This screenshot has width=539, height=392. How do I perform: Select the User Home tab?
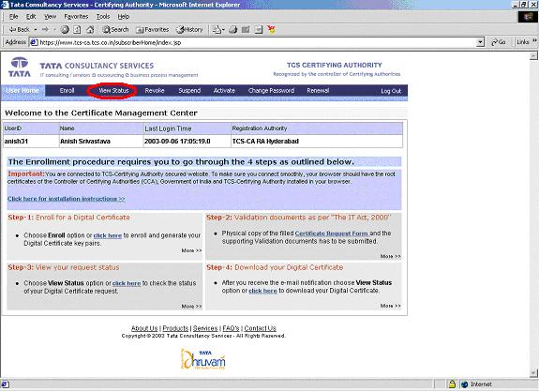(x=22, y=91)
